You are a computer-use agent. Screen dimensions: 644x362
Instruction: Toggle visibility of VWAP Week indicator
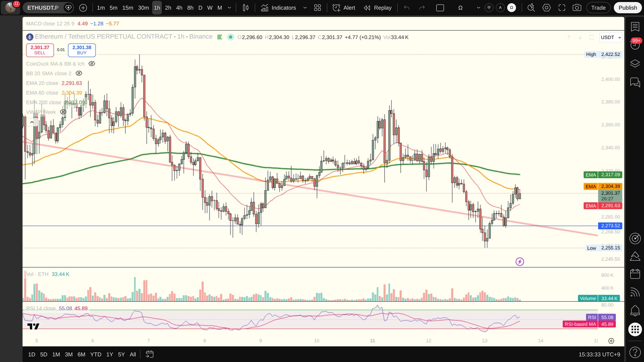(63, 112)
